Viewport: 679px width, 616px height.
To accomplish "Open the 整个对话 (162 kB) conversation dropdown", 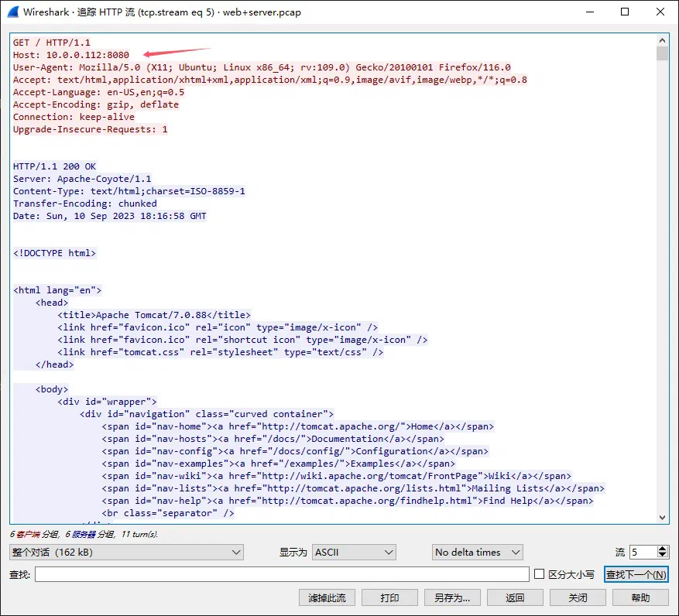I will pos(126,552).
